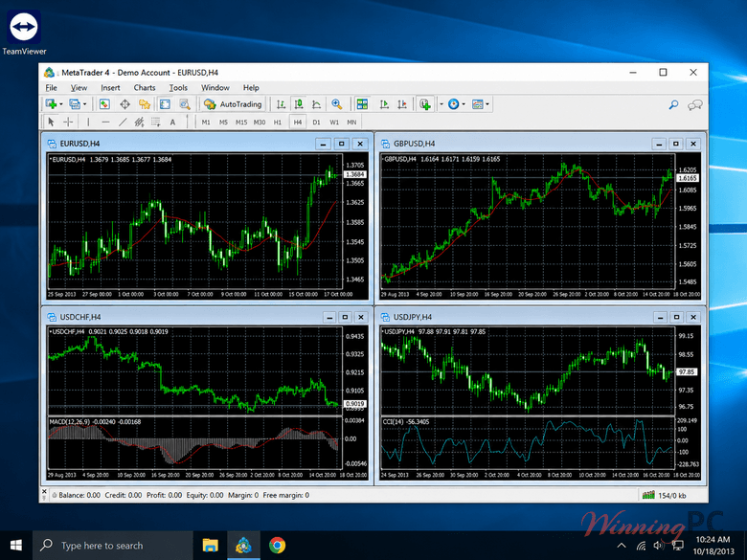Select the Crosshair tool
The width and height of the screenshot is (747, 560).
pos(68,122)
